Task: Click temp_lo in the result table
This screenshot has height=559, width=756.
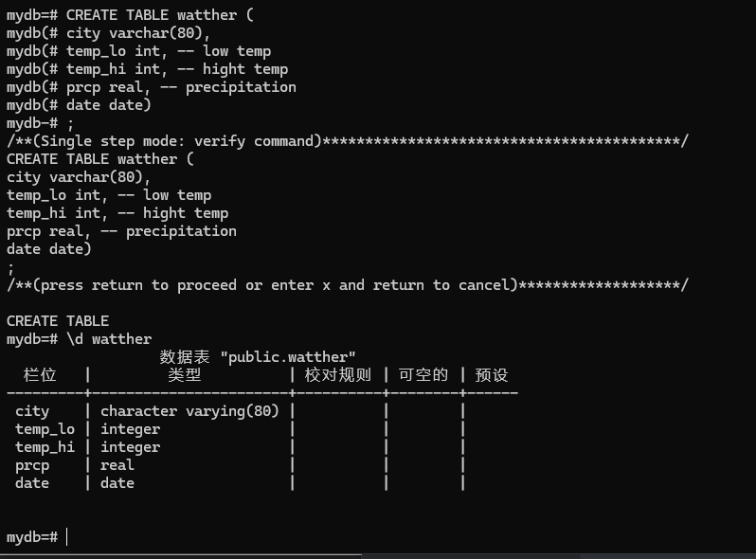Action: point(45,429)
